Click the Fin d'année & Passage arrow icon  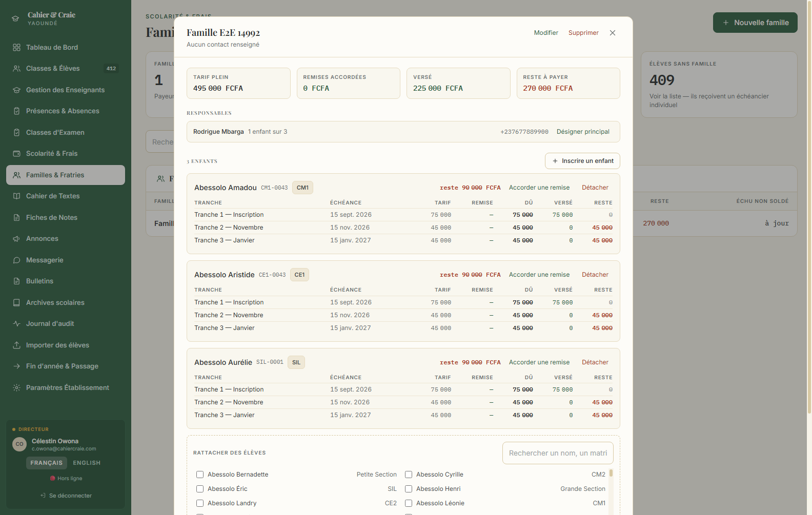tap(16, 366)
